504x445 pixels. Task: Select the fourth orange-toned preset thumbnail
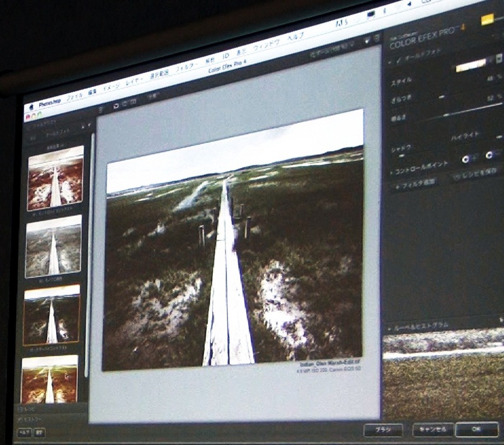coord(50,379)
